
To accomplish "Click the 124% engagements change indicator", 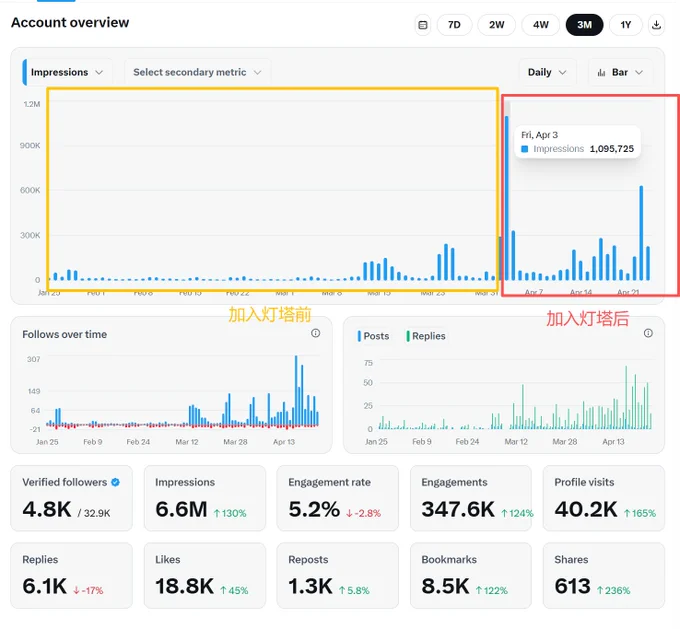I will pyautogui.click(x=517, y=513).
